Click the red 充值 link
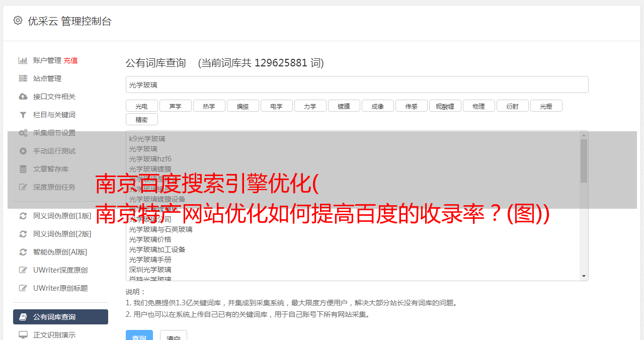The image size is (644, 340). 70,60
